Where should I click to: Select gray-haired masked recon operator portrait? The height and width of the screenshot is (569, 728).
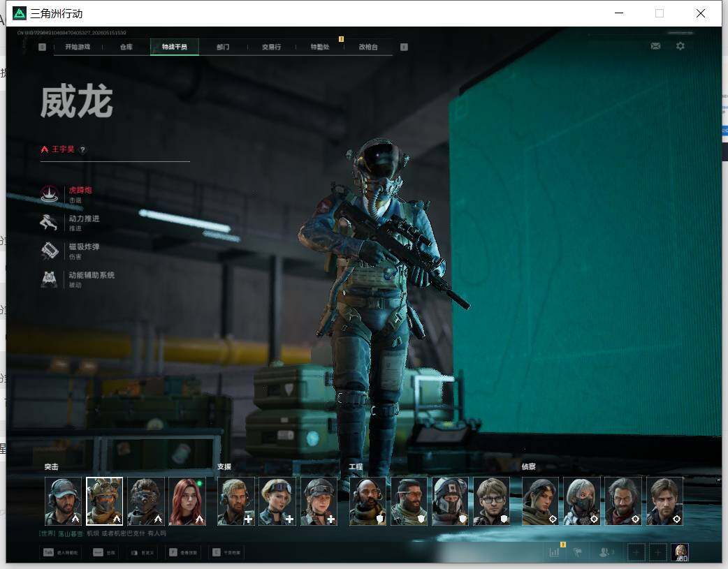point(582,501)
